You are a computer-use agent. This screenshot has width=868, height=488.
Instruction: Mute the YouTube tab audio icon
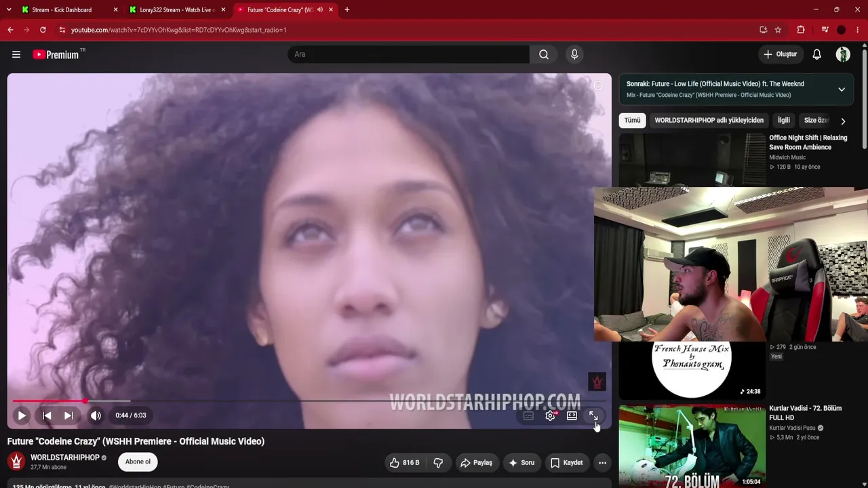319,9
